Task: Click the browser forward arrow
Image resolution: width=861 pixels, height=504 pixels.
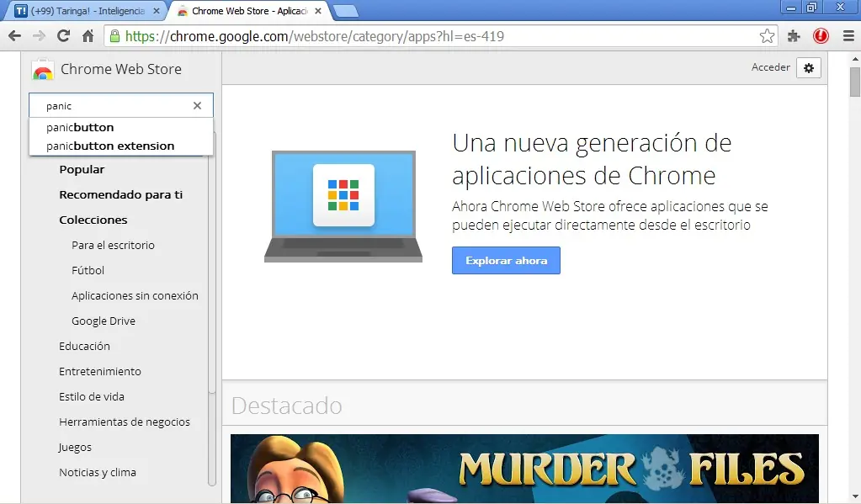Action: coord(39,36)
